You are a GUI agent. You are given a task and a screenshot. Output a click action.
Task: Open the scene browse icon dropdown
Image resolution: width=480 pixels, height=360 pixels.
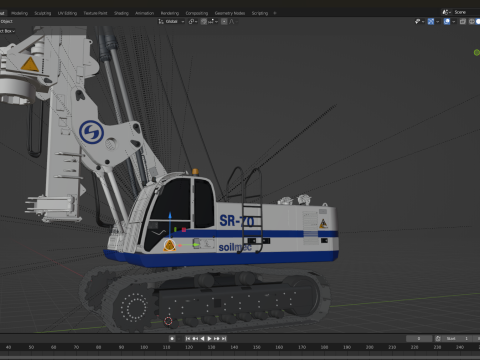446,12
